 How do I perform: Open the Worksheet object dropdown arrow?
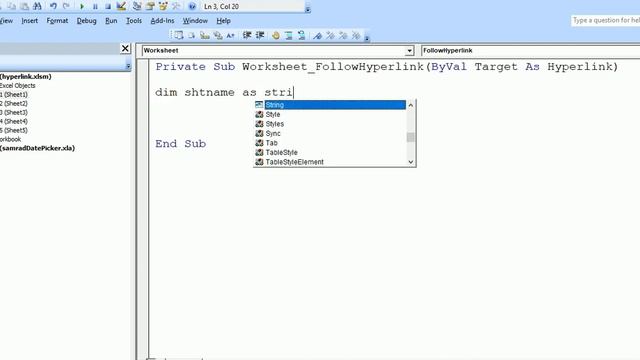click(x=409, y=51)
